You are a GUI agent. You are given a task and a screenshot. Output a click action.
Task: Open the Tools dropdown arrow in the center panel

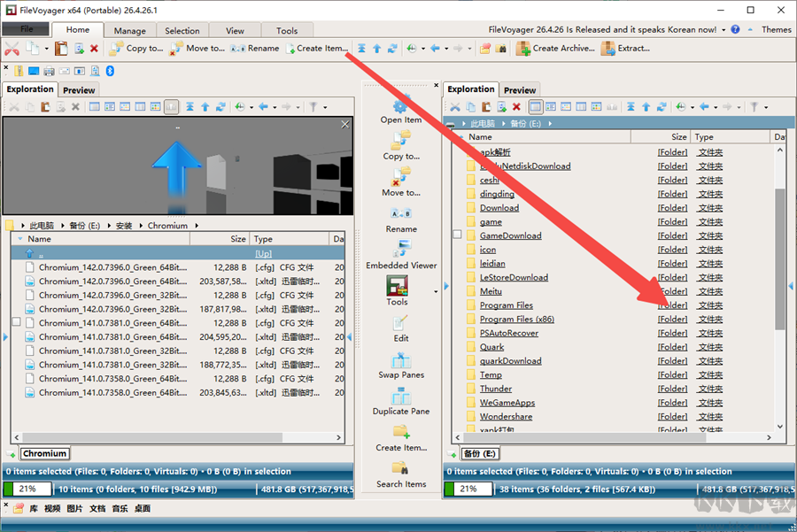[x=436, y=291]
